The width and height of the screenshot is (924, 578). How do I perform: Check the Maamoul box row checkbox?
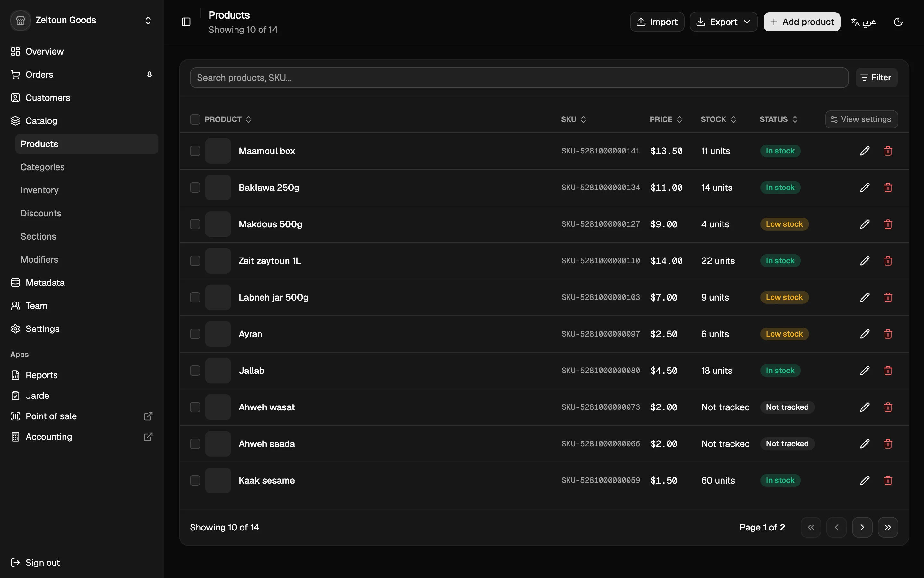point(195,151)
